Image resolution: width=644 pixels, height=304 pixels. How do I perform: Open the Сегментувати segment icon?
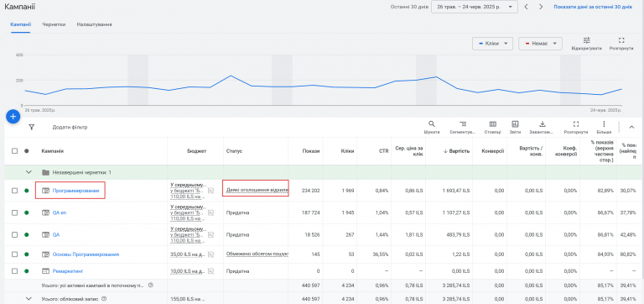463,123
